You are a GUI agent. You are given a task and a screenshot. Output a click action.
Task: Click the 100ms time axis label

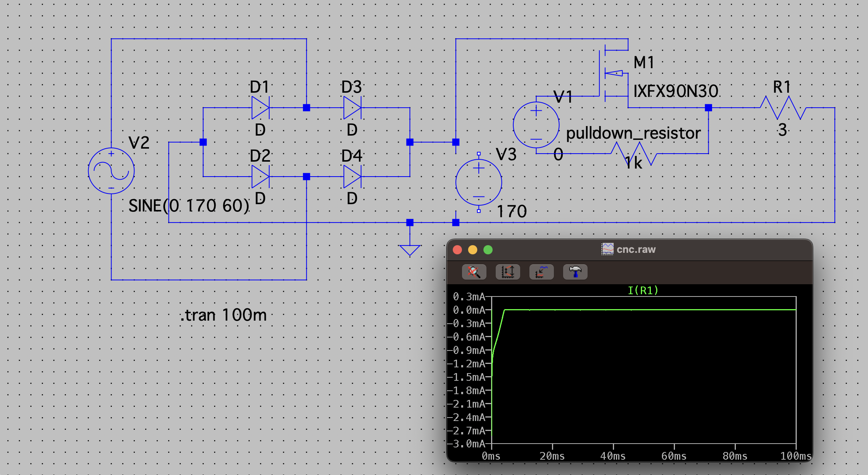click(x=796, y=456)
